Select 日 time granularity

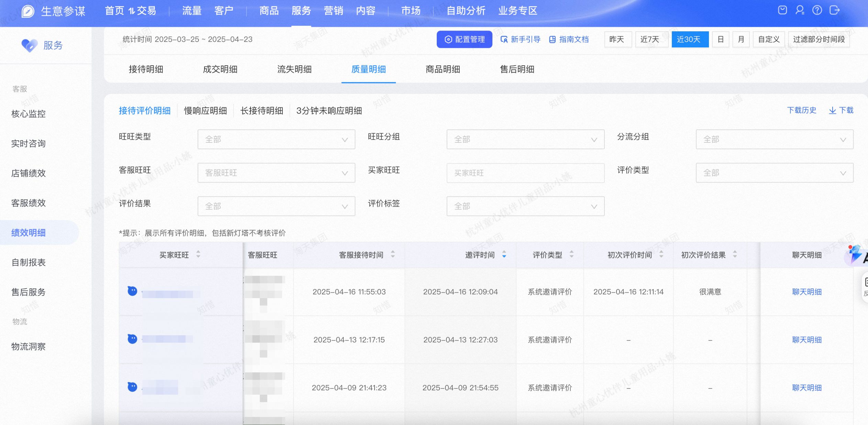coord(721,39)
